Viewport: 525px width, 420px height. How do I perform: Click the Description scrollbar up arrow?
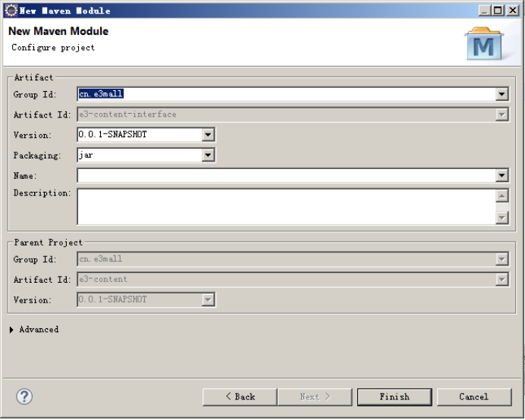(501, 196)
